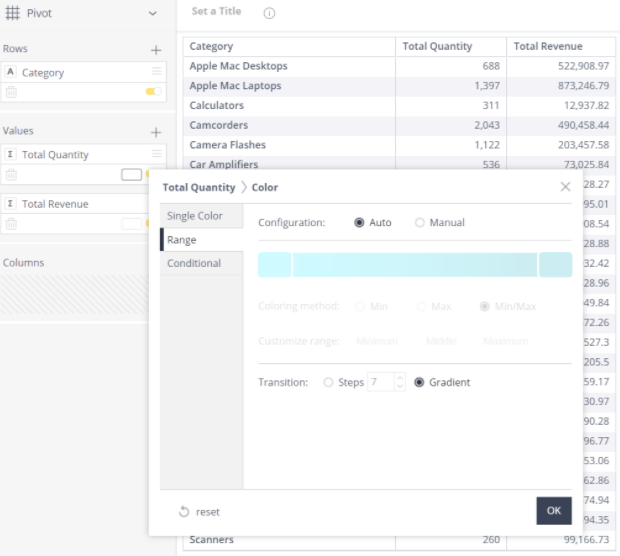Switch to the Conditional tab

[202, 263]
